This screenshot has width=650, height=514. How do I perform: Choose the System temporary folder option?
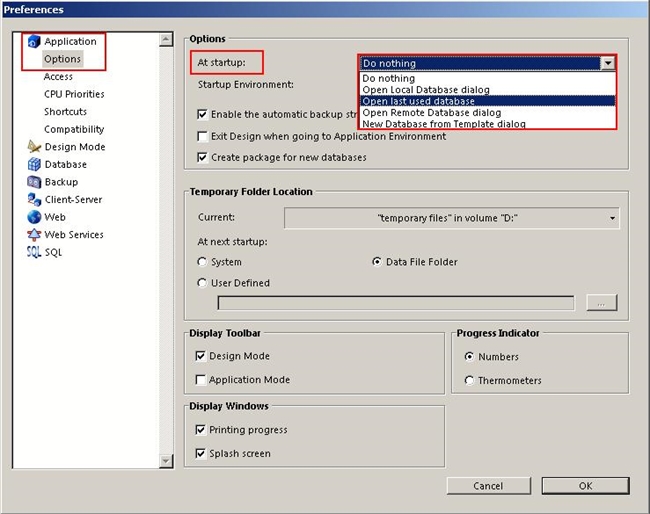coord(203,262)
